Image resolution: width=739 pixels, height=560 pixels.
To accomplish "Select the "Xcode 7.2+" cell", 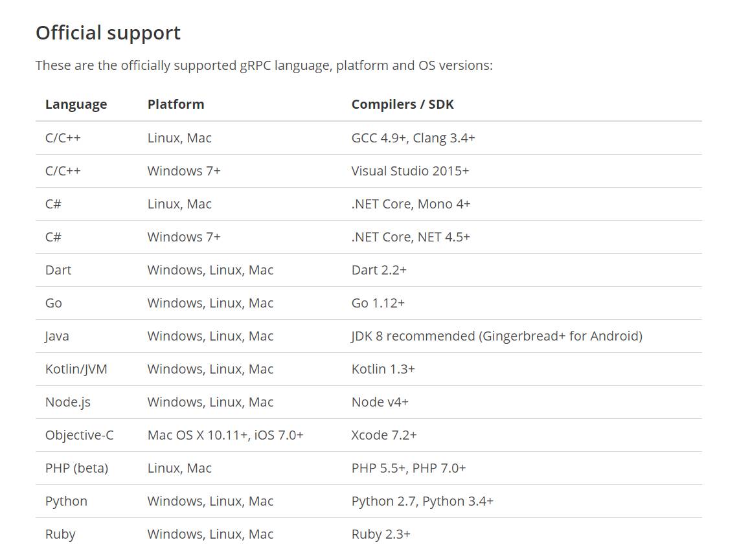I will tap(383, 435).
